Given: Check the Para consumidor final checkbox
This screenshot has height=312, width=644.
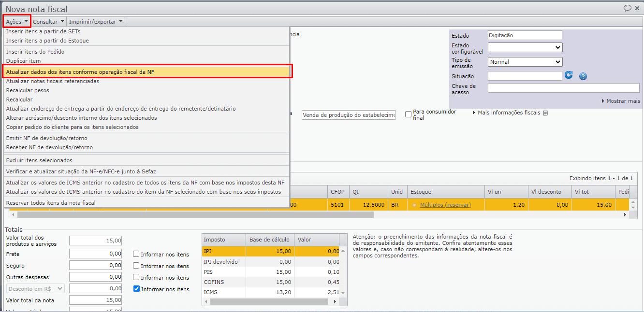Looking at the screenshot, I should coord(409,114).
